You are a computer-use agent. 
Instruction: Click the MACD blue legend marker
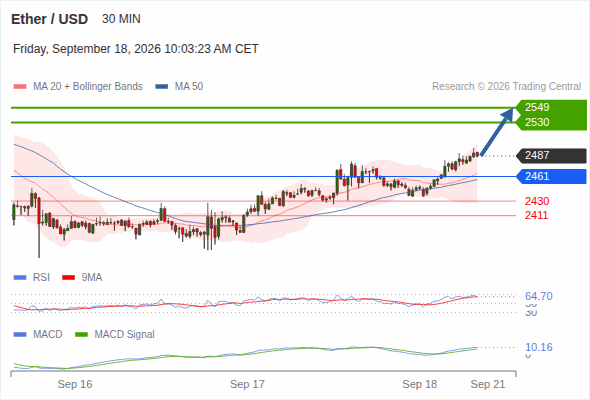[x=20, y=334]
